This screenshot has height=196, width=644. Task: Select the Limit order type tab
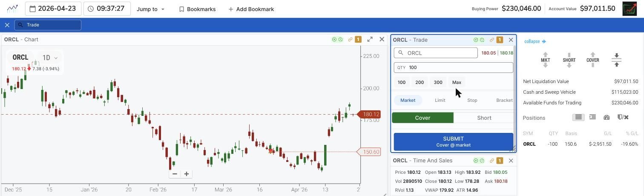pos(440,100)
